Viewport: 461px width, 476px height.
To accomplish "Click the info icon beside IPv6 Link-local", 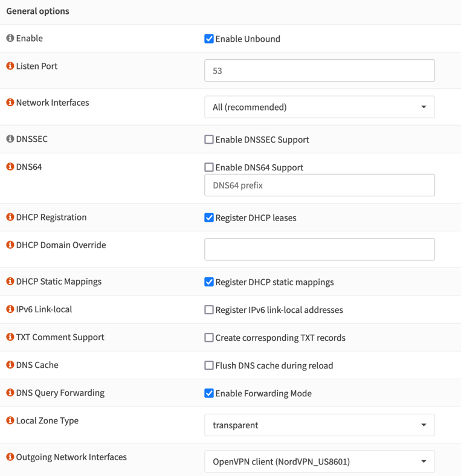I will pyautogui.click(x=10, y=309).
